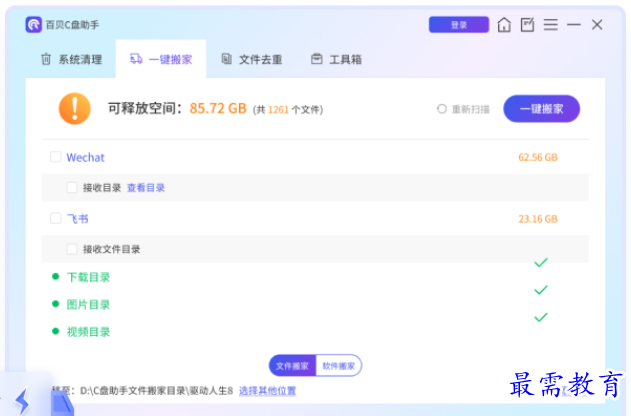This screenshot has height=416, width=631.
Task: Click the green checkmark for 图片目录
Action: click(541, 290)
